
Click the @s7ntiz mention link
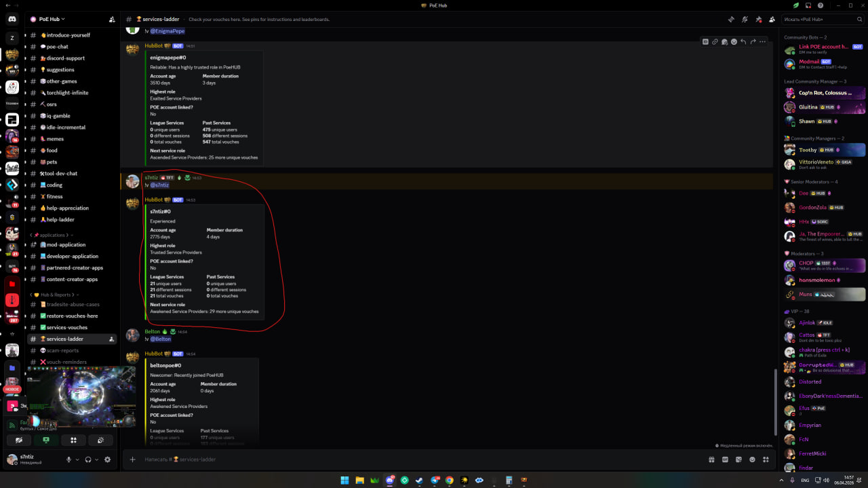tap(159, 185)
